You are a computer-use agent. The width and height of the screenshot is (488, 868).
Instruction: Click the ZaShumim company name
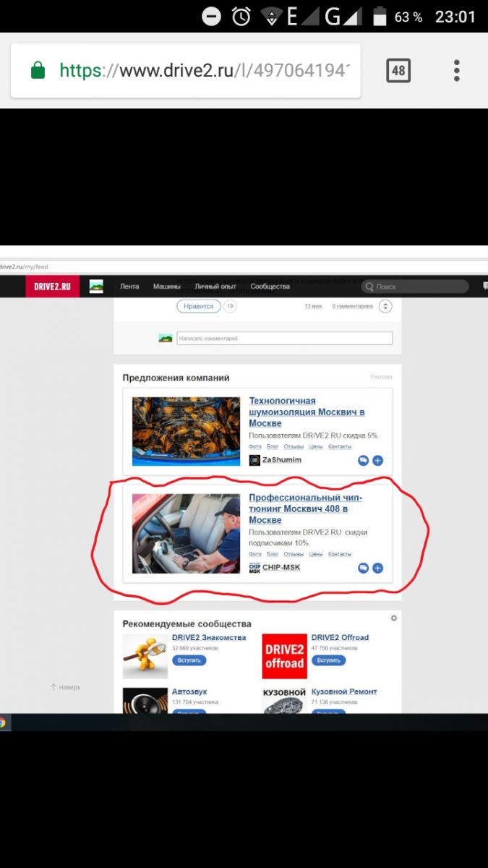(282, 460)
